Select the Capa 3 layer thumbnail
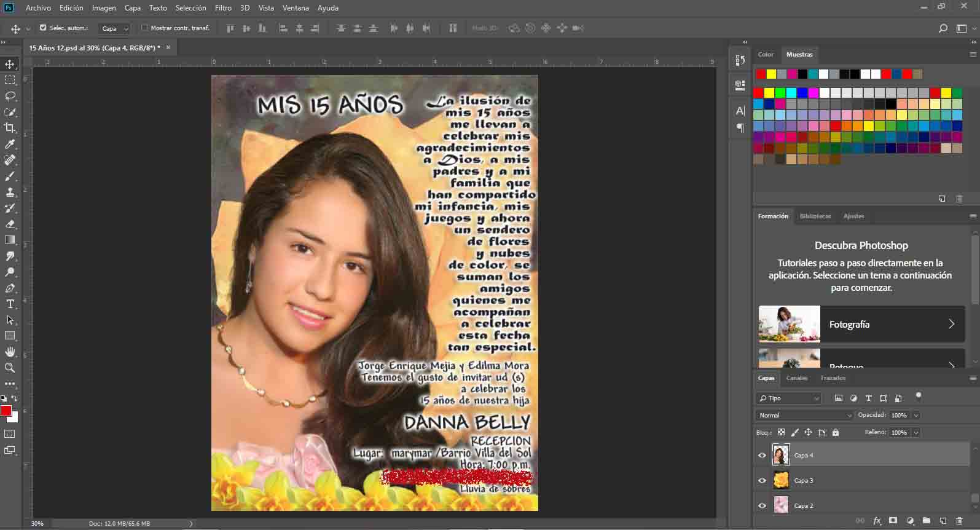 pos(781,480)
